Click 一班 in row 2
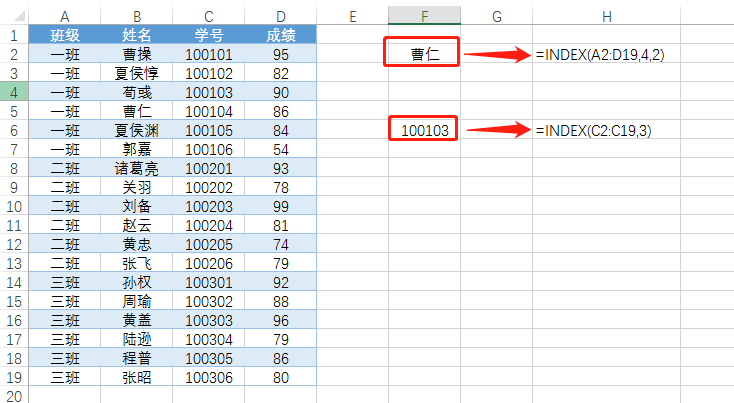 coord(65,54)
